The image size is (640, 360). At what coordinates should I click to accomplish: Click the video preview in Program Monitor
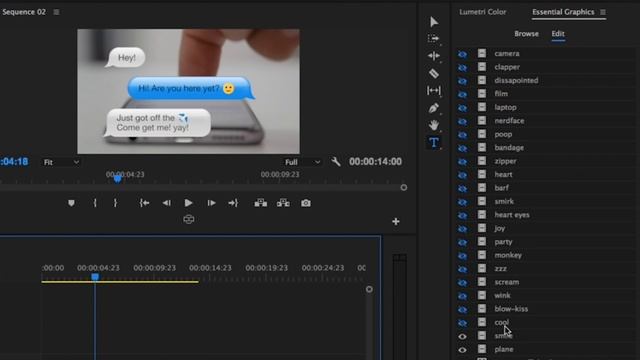188,91
